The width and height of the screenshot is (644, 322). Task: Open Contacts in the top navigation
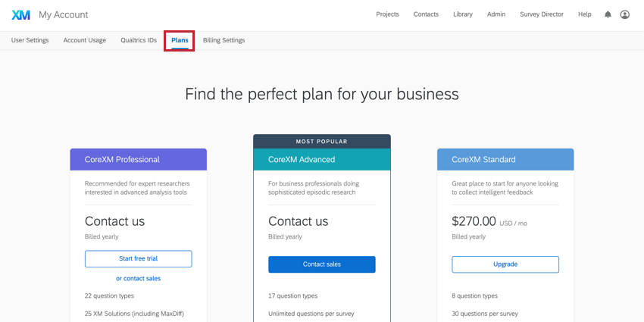pos(426,14)
